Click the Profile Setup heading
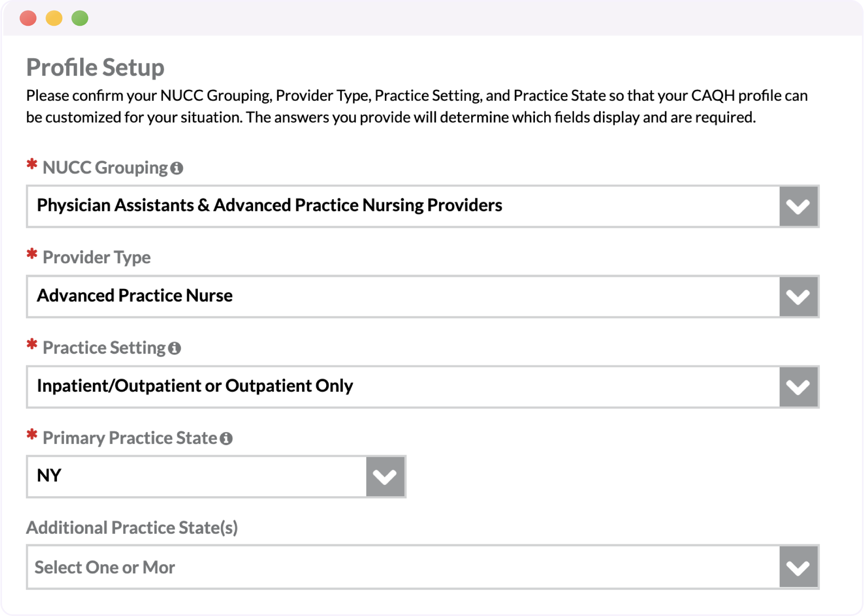864x616 pixels. (x=95, y=68)
